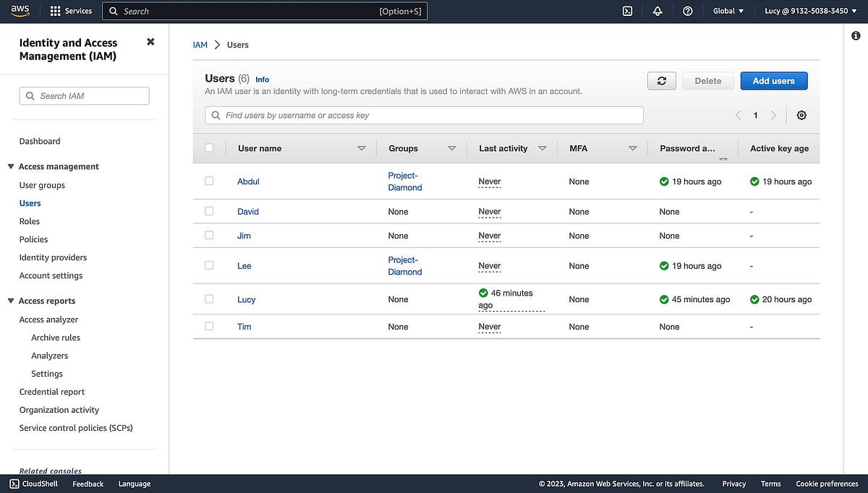Open table preferences gear icon

[x=801, y=116]
